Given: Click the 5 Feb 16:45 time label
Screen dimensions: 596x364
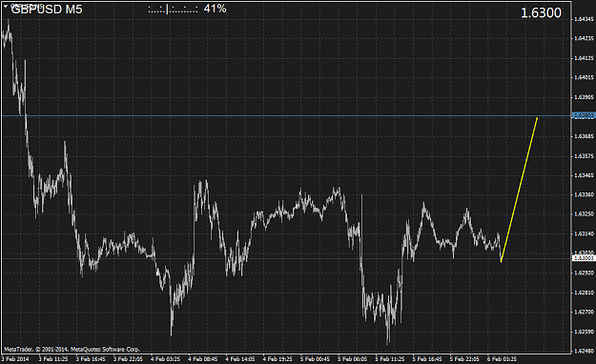Looking at the screenshot, I should [427, 359].
